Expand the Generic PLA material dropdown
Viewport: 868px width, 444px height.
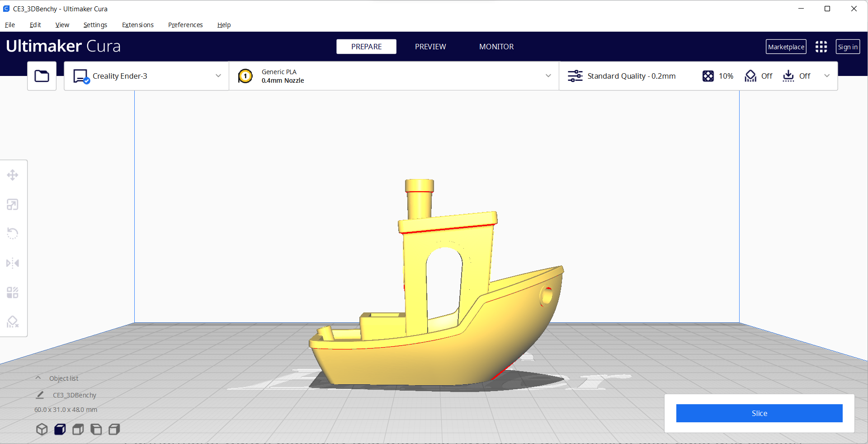pos(548,76)
